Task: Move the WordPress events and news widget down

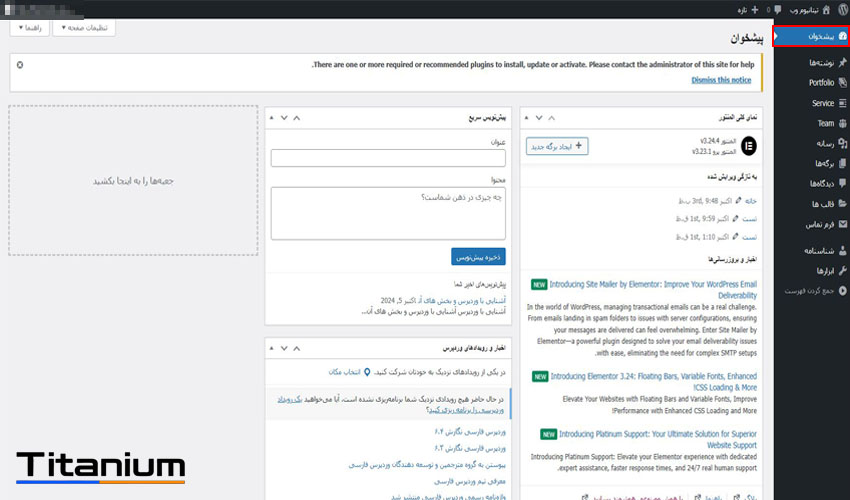Action: pos(284,348)
